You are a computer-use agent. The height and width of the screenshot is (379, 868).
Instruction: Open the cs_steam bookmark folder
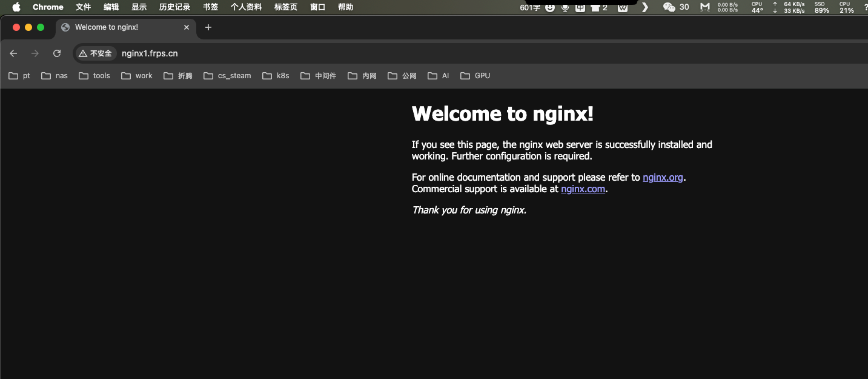click(x=227, y=76)
